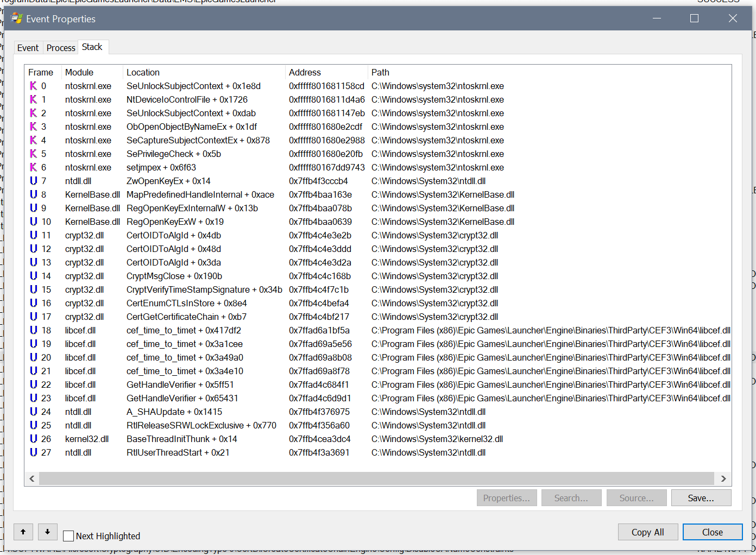The width and height of the screenshot is (756, 555).
Task: Click address 0x7ffad6a1bf5a
Action: (x=319, y=330)
